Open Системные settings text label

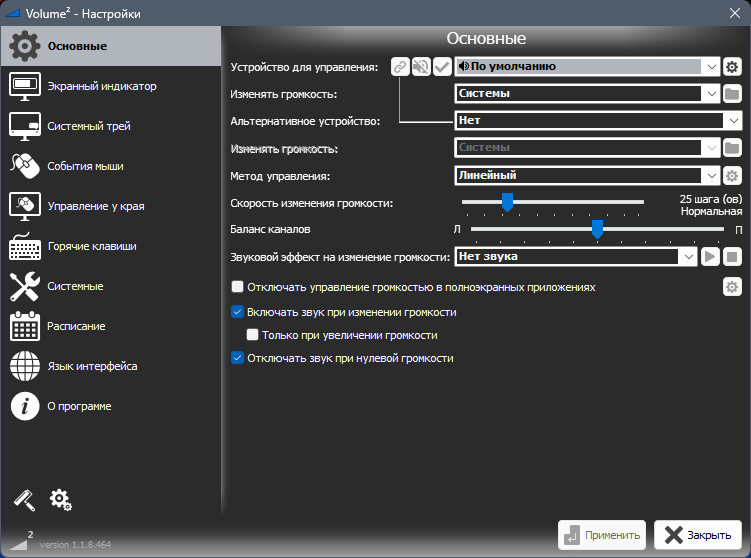coord(75,286)
